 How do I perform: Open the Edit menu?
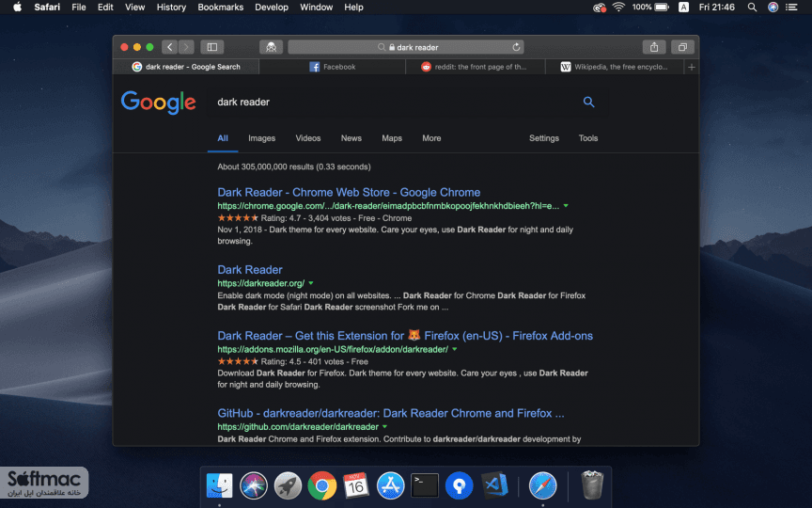105,8
